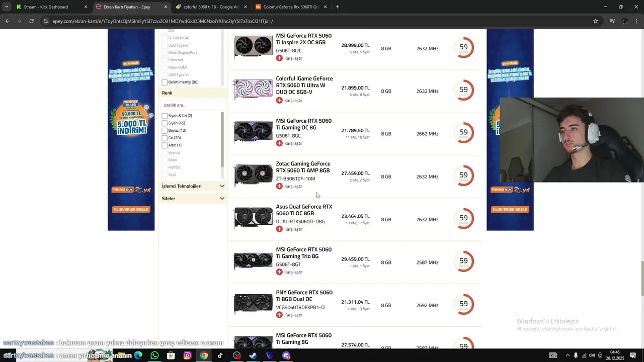Click the 59 score circle for Colorful iGame
644x362 pixels.
coord(463,90)
